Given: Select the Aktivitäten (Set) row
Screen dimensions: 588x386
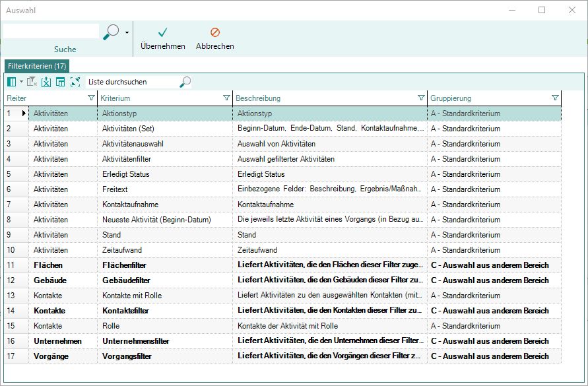Looking at the screenshot, I should point(282,128).
